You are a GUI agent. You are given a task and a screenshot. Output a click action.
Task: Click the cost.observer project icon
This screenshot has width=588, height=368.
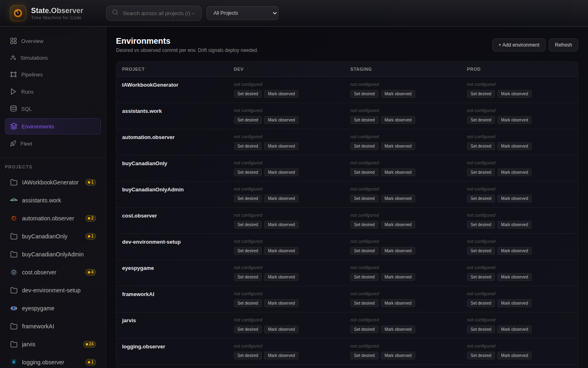point(14,272)
